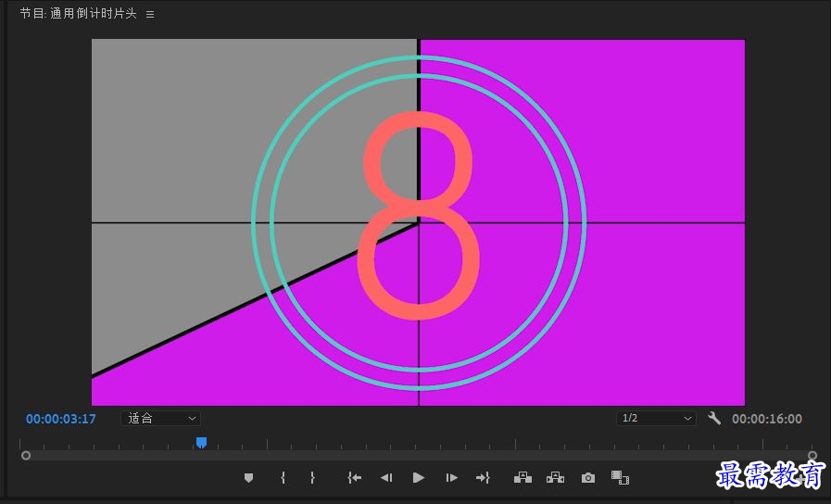Click the Extract button

(x=555, y=477)
